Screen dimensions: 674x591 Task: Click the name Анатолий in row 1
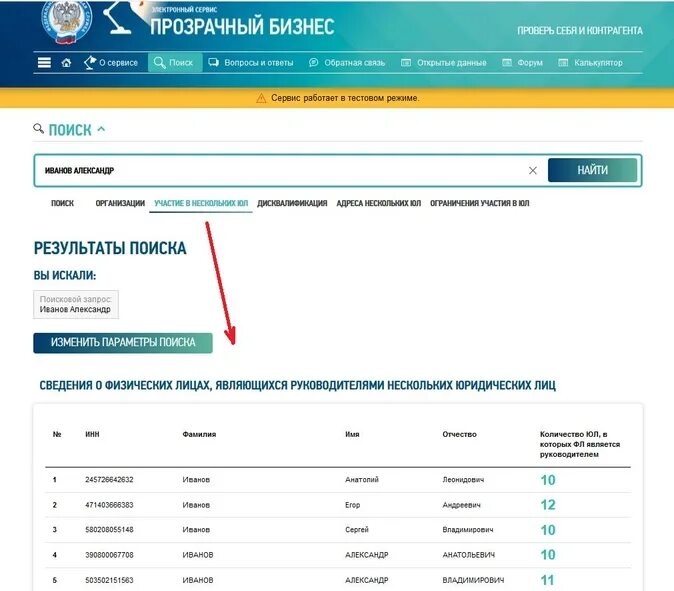click(x=362, y=480)
